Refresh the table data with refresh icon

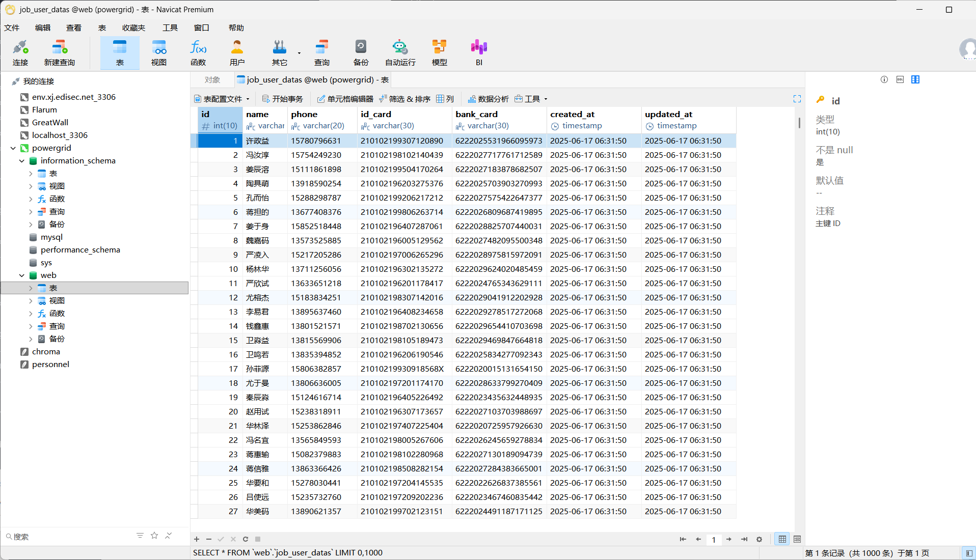(x=246, y=539)
